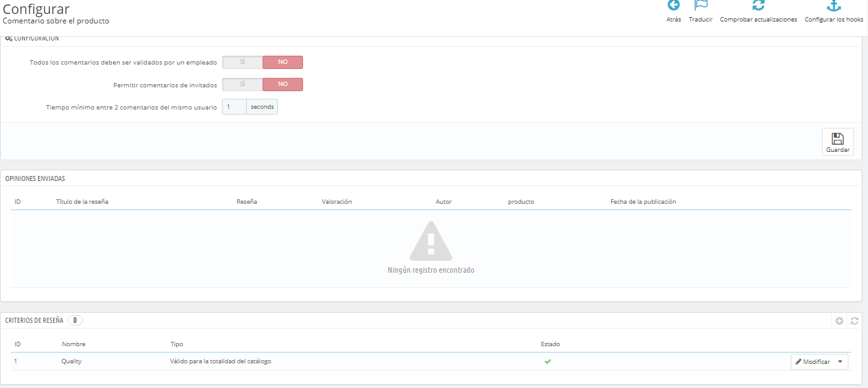Viewport: 868px width, 388px height.
Task: Click the Modificar button for Quality
Action: tap(812, 361)
